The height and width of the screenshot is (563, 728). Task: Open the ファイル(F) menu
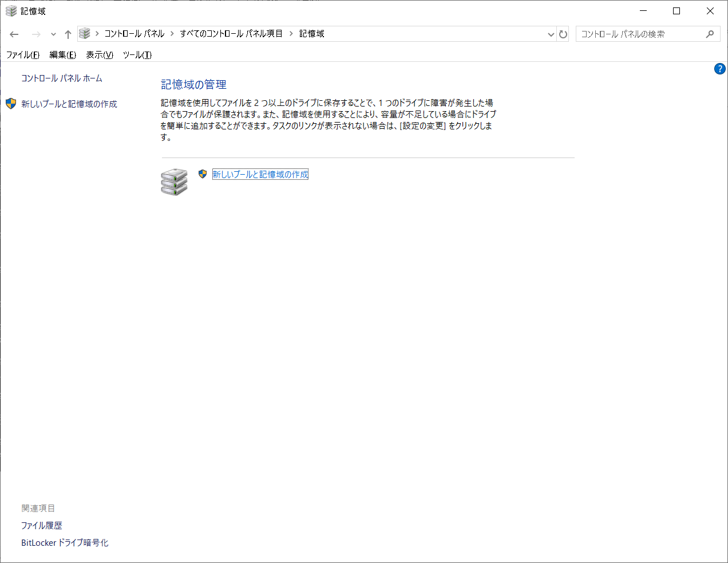click(x=23, y=55)
